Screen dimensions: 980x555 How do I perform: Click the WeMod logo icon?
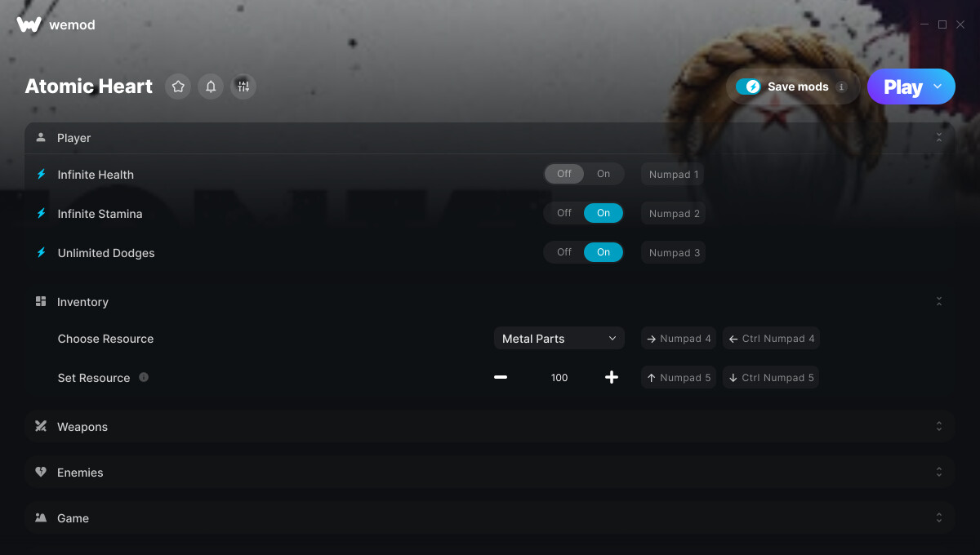[29, 24]
